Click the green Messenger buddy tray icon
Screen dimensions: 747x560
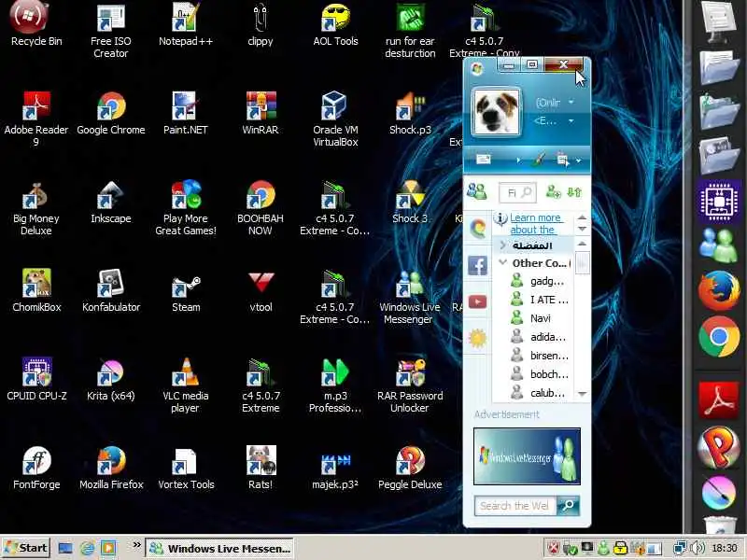pos(603,549)
